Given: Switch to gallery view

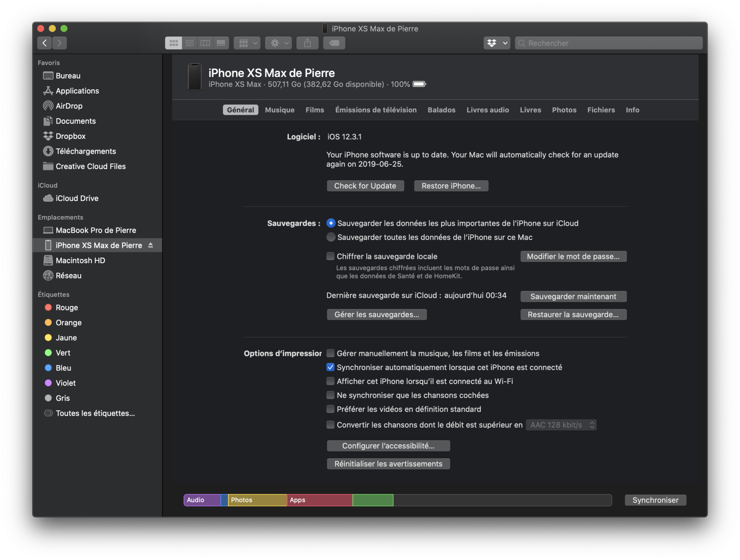Looking at the screenshot, I should (221, 43).
